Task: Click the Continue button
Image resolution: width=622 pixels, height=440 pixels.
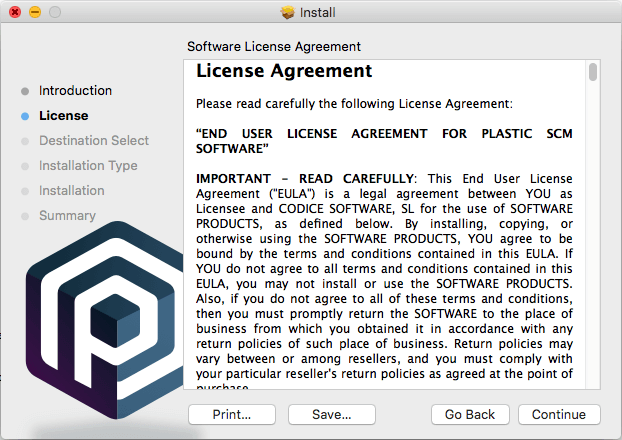Action: (x=559, y=415)
